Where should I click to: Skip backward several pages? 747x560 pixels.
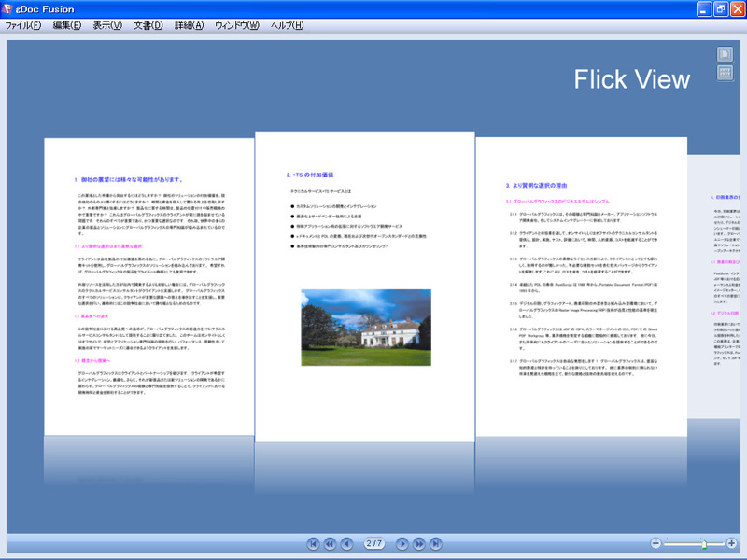[x=330, y=544]
